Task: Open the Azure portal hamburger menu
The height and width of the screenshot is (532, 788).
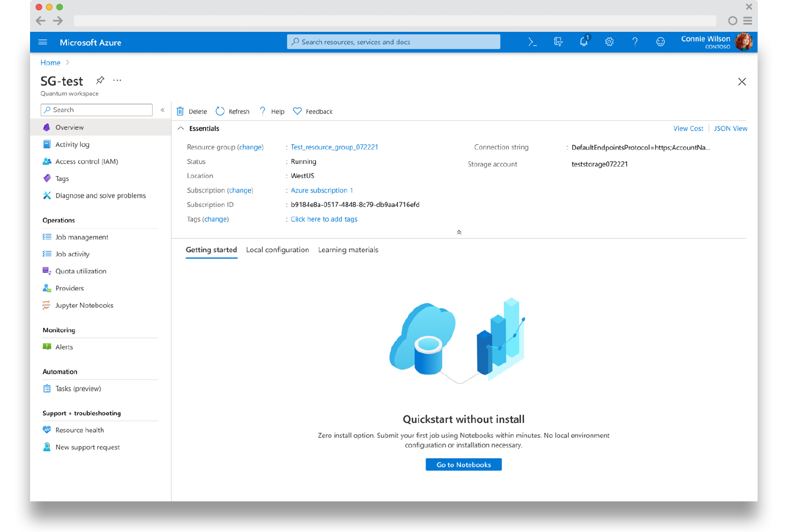Action: (42, 42)
